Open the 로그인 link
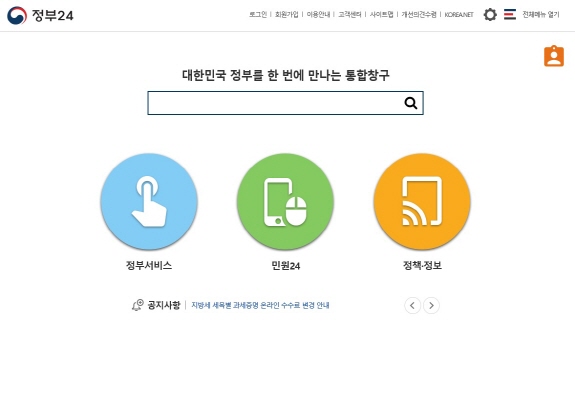The width and height of the screenshot is (575, 398). click(258, 14)
